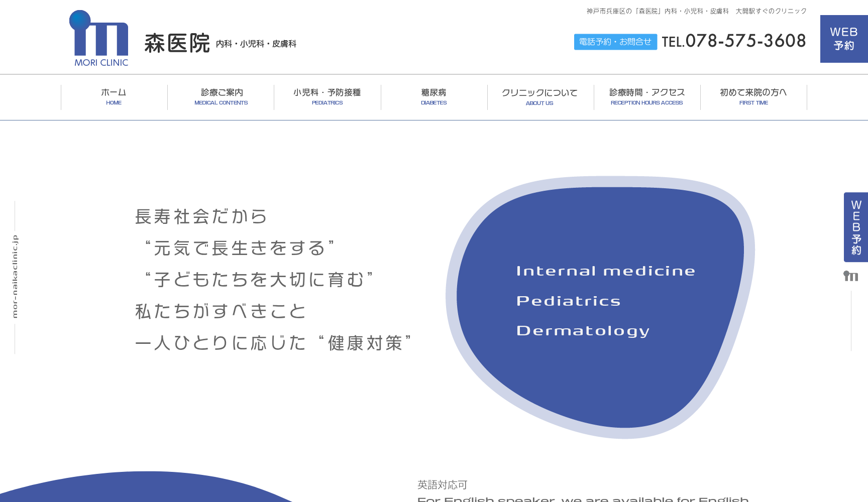Open 初めて来院の方へ FIRST TIME page

[x=753, y=96]
